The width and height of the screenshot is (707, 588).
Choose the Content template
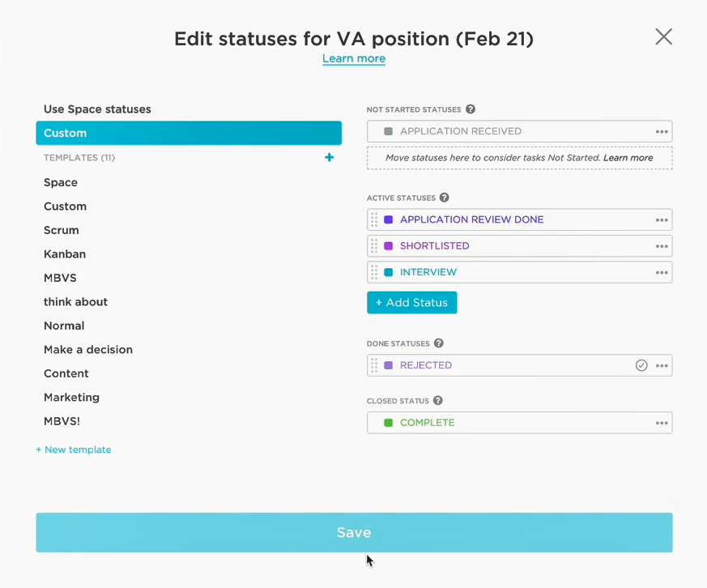[66, 373]
